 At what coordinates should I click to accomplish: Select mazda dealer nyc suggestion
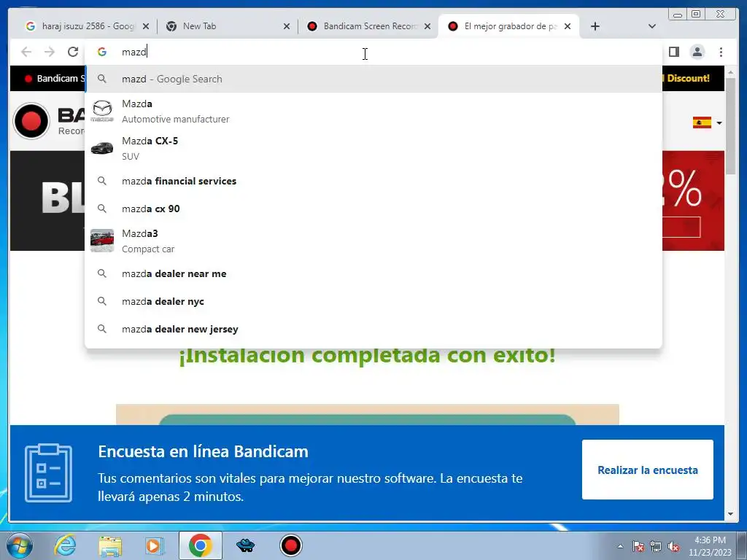(x=373, y=301)
